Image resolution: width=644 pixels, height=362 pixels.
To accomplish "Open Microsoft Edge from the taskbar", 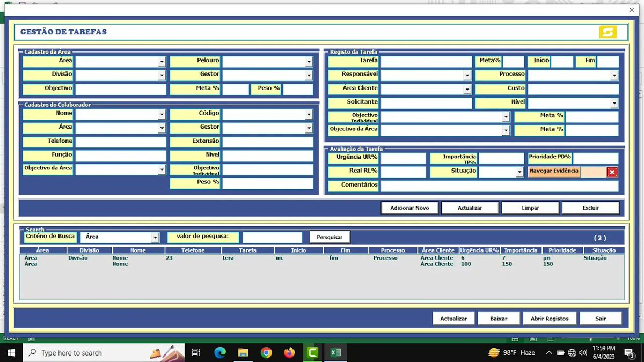I will 219,352.
